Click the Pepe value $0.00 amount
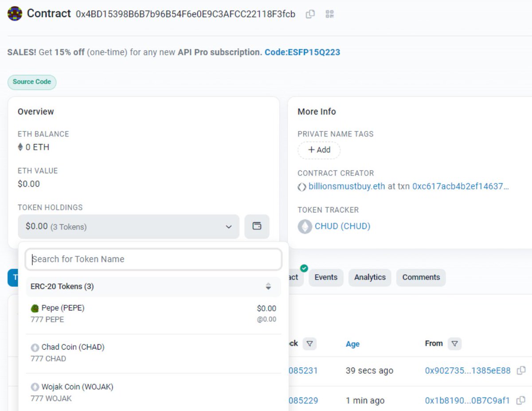The image size is (532, 411). (x=266, y=309)
